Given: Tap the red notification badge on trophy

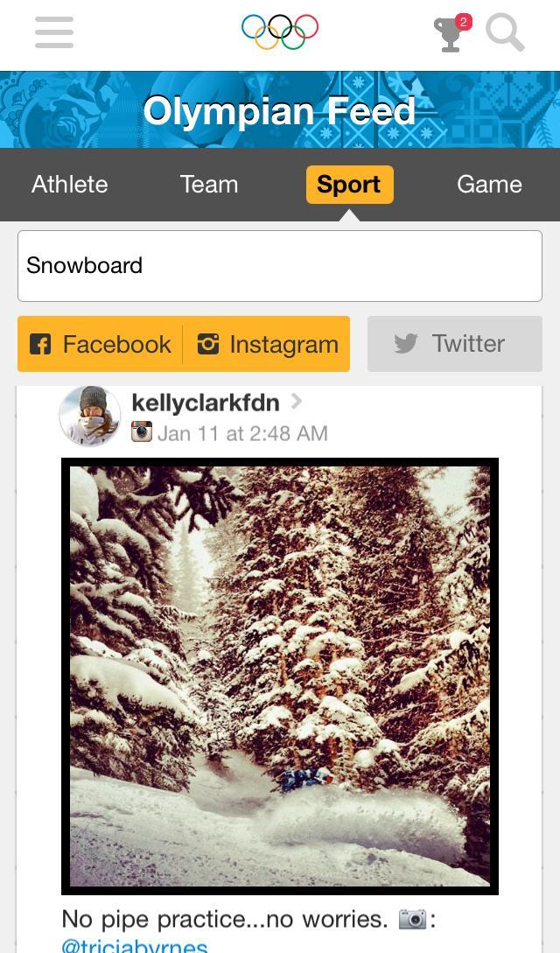Looking at the screenshot, I should tap(464, 22).
